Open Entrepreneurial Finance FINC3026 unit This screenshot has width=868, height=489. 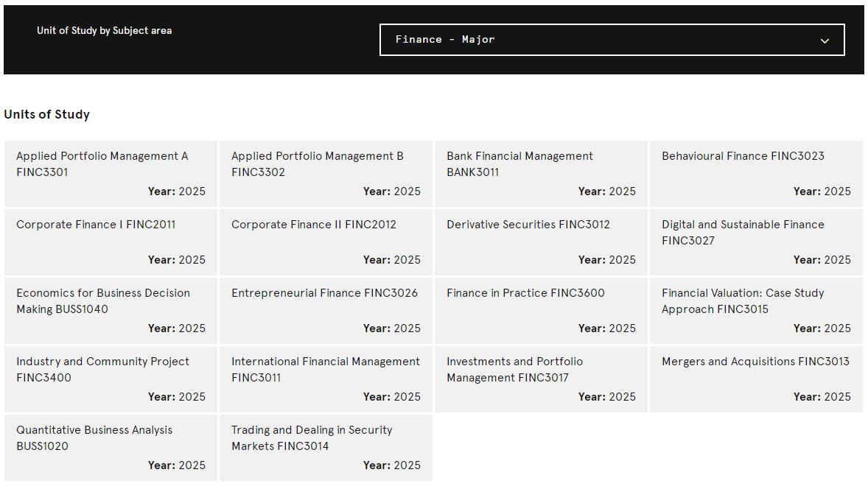tap(326, 311)
